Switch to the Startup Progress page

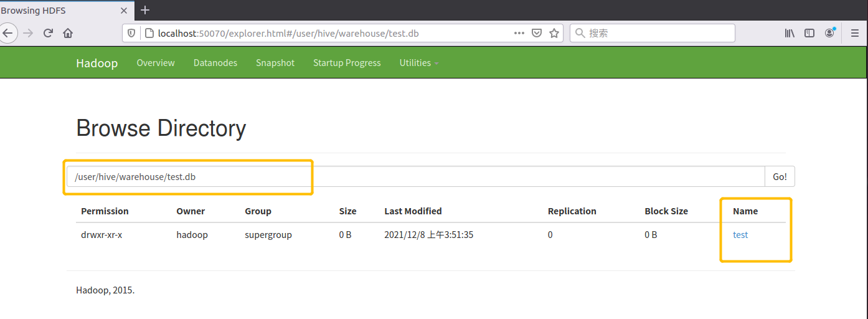[347, 63]
